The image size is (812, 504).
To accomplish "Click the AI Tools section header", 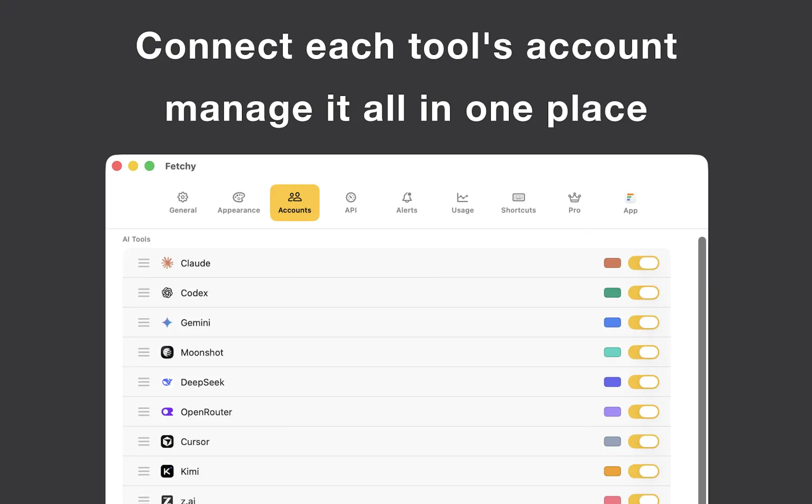I will pos(137,239).
